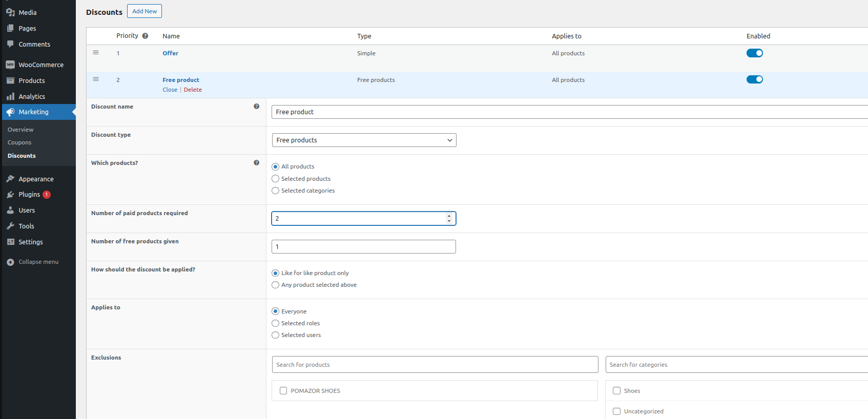
Task: Select the Selected categories radio option
Action: tap(276, 191)
